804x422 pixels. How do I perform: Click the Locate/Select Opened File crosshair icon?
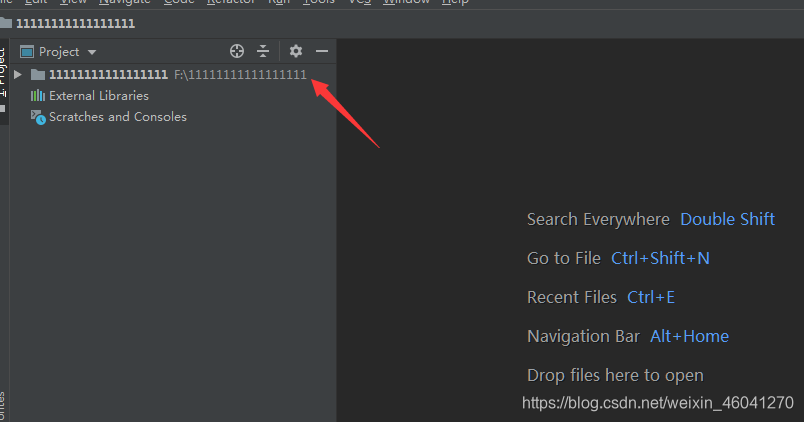237,51
